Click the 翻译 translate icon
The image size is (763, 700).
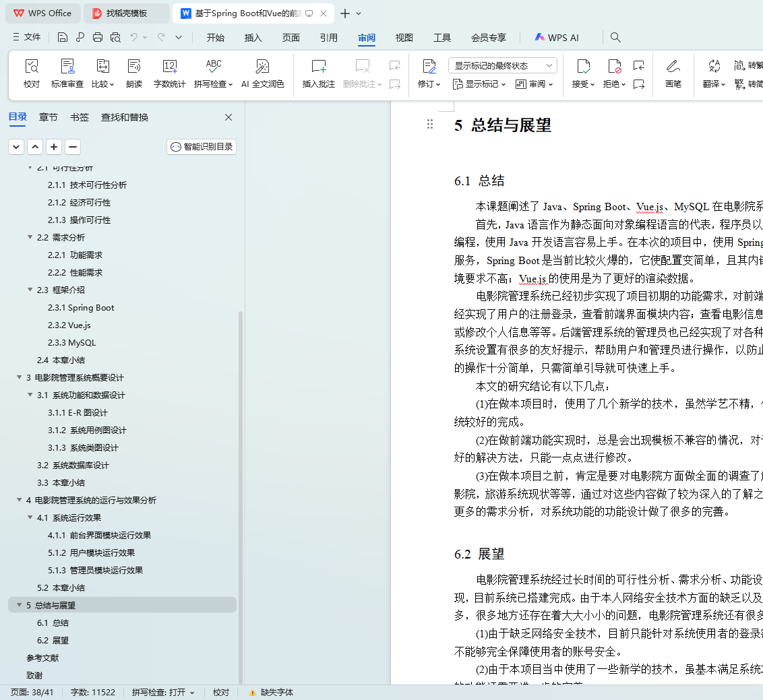click(714, 67)
